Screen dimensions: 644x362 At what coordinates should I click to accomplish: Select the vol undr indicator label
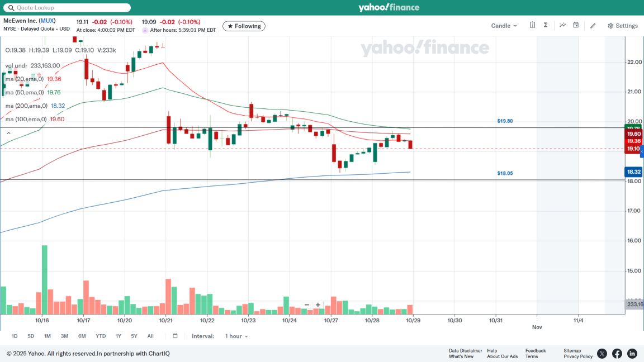click(16, 66)
